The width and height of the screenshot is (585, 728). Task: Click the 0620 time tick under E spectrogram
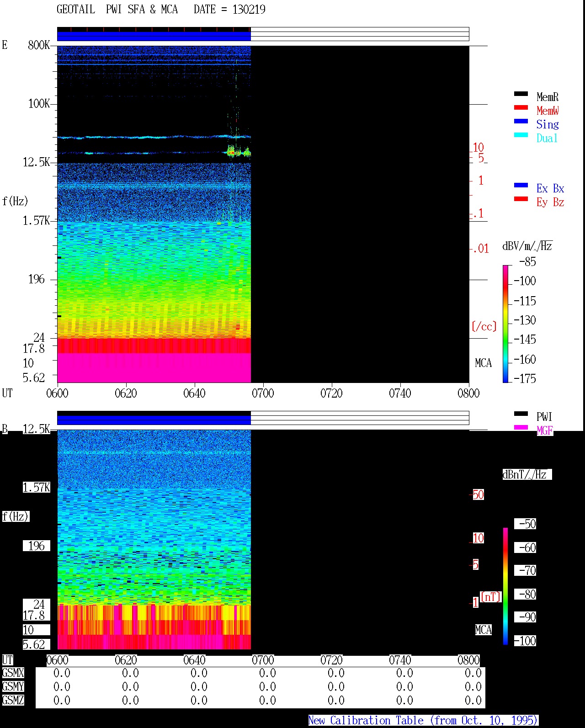[x=126, y=393]
